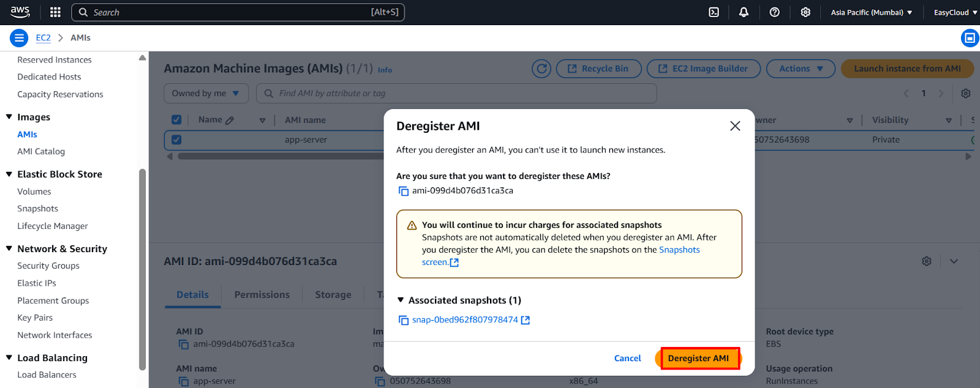Copy owner account ID 050752643698
Viewport: 980px width, 388px height.
click(x=380, y=381)
